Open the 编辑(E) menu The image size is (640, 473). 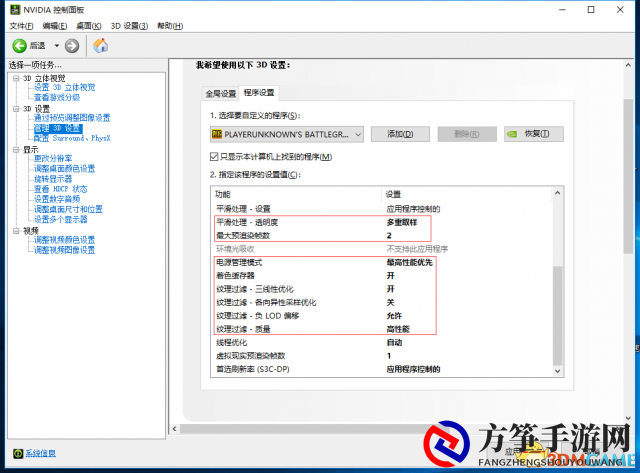pos(55,26)
